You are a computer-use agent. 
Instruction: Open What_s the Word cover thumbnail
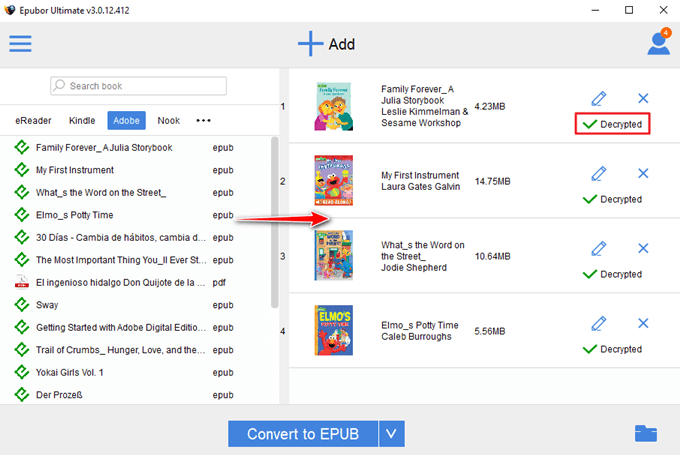333,255
